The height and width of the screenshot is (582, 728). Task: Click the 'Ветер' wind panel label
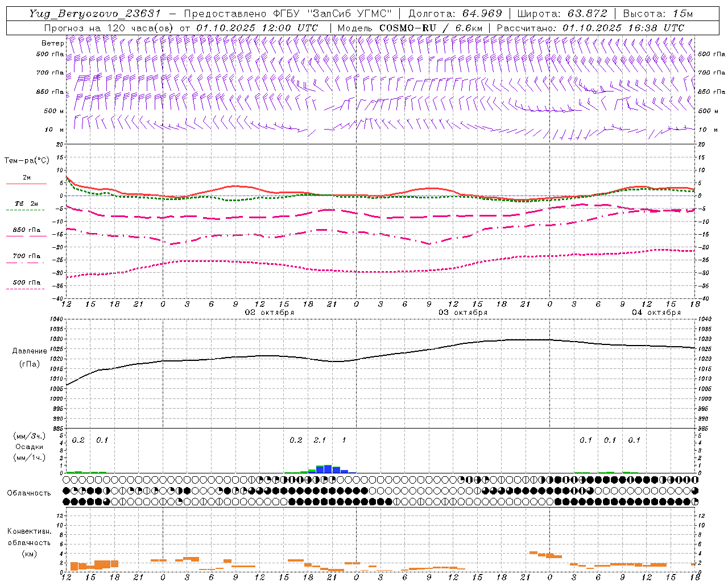pyautogui.click(x=52, y=43)
